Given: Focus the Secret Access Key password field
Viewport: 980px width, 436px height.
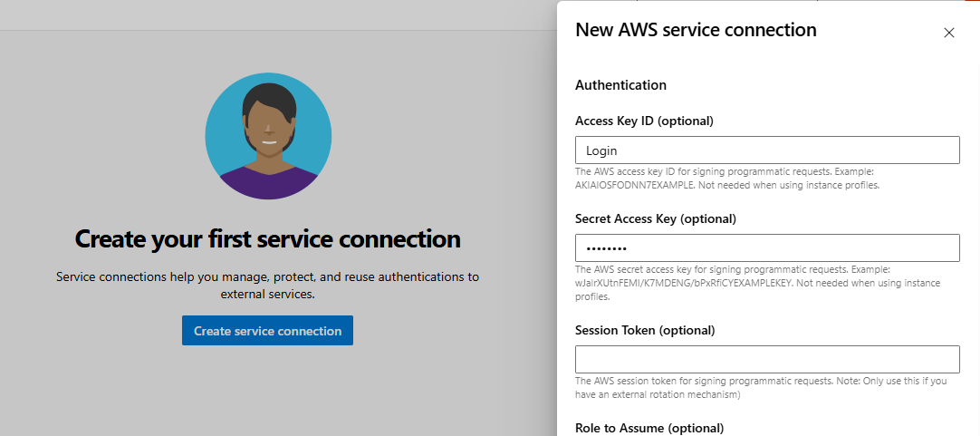Looking at the screenshot, I should click(767, 247).
